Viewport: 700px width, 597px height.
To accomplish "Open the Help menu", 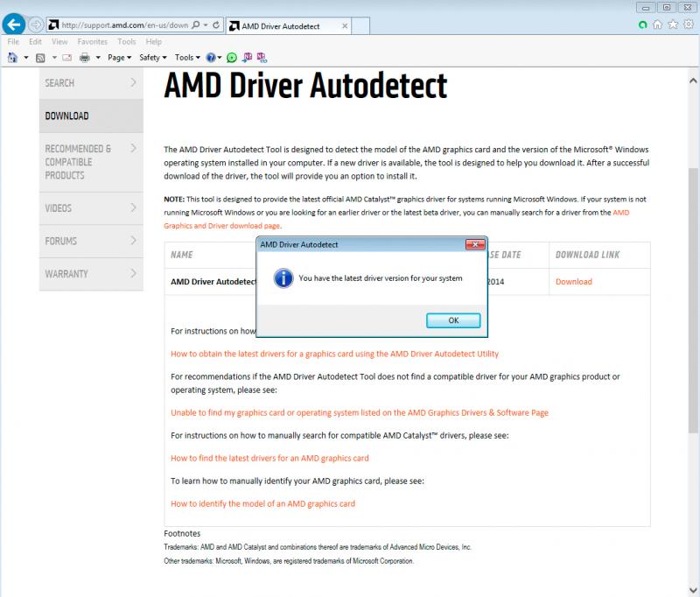I will pos(154,41).
